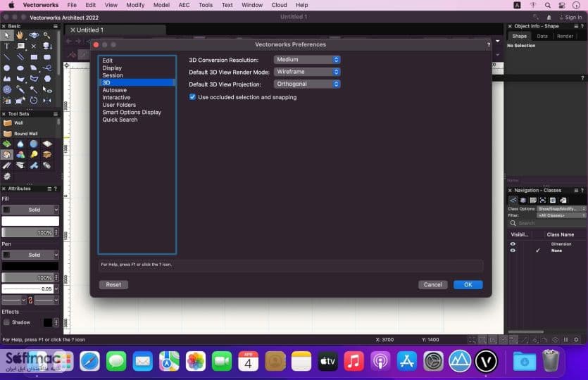The width and height of the screenshot is (588, 380).
Task: Select the gear tool set icon
Action: pos(7,176)
